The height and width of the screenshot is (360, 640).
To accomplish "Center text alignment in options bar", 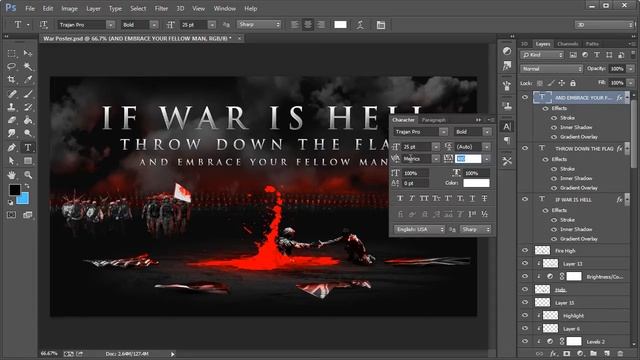I will [x=308, y=25].
